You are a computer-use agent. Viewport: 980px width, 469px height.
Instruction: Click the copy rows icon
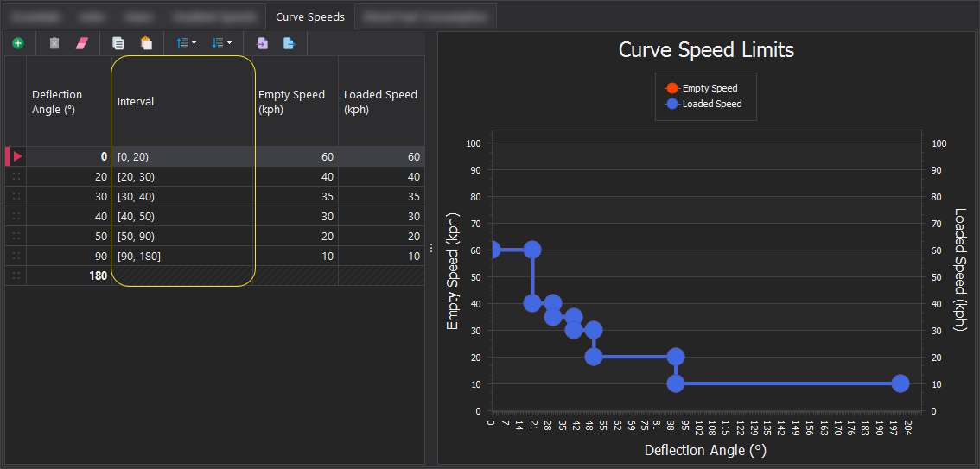coord(118,42)
